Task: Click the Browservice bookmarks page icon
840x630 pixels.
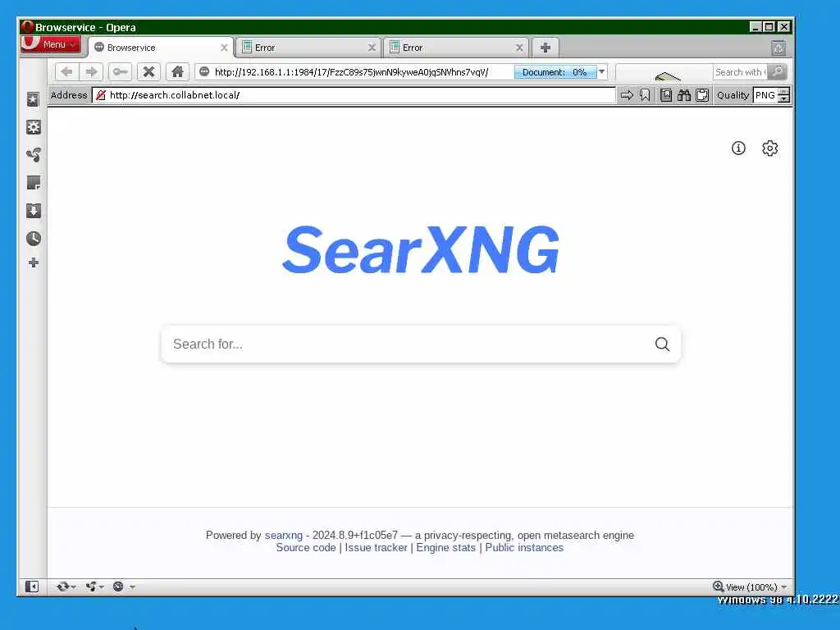Action: pos(666,95)
